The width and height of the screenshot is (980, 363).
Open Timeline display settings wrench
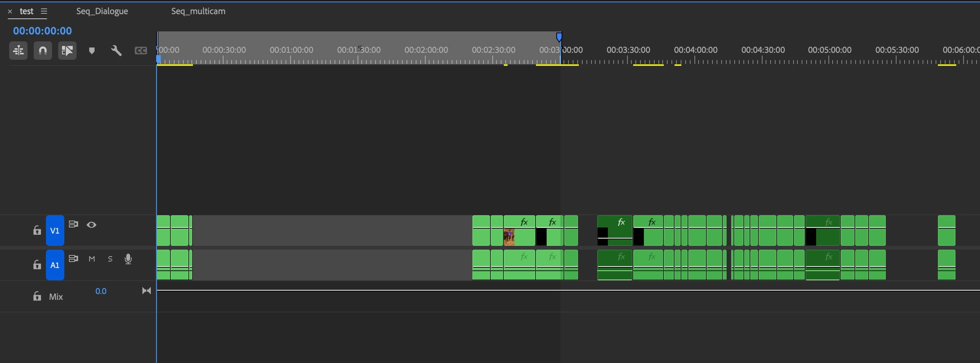coord(116,51)
